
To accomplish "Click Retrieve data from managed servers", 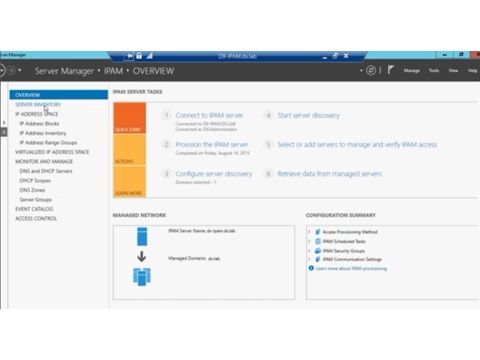I will [330, 174].
